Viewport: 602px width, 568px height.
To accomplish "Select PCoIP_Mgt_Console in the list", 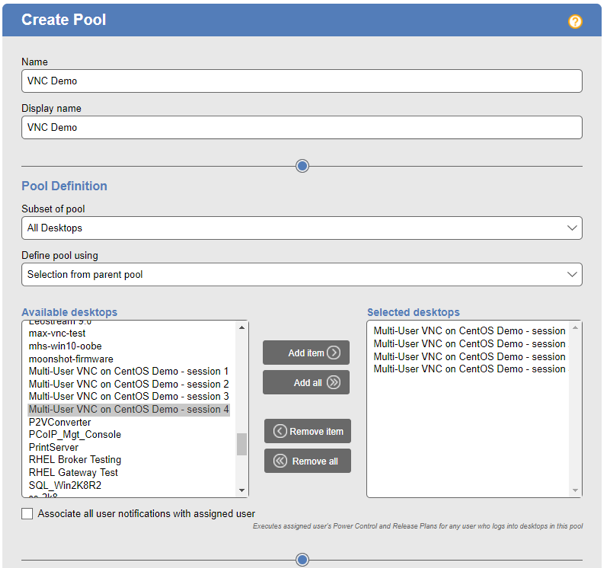I will point(75,435).
